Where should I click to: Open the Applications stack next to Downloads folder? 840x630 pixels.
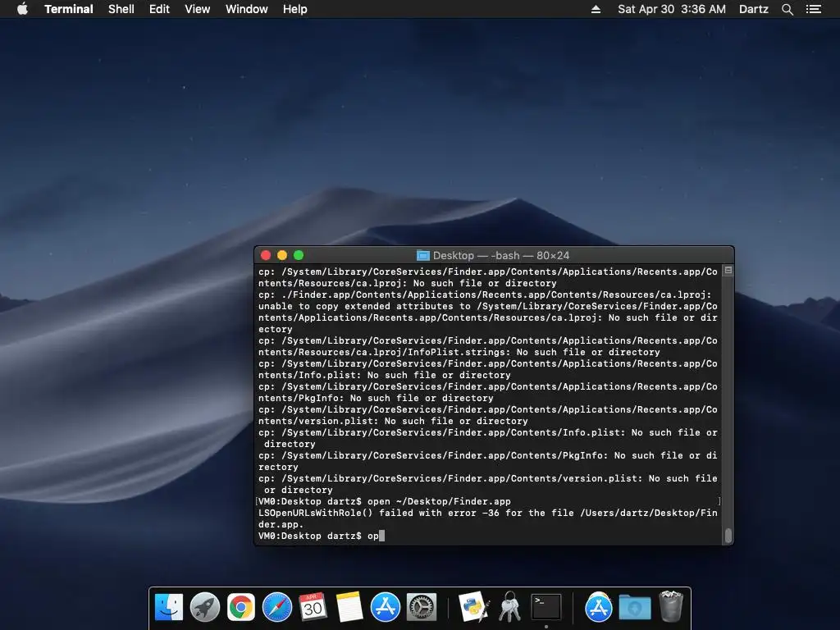[x=598, y=608]
